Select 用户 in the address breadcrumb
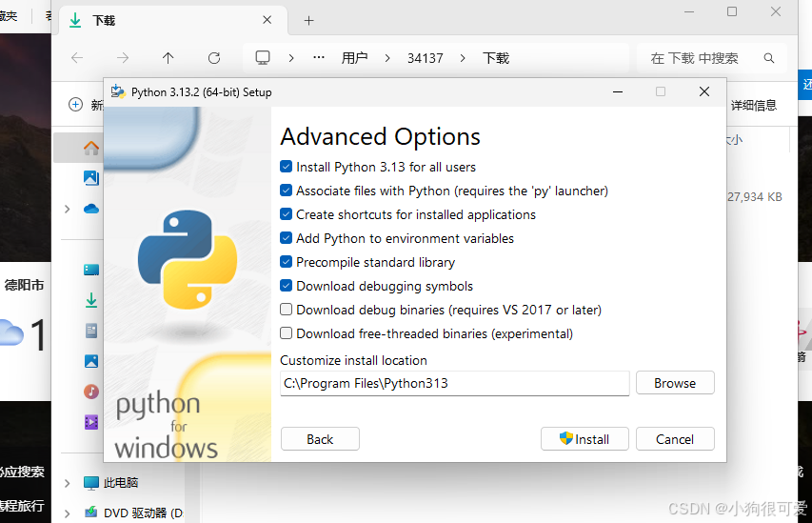 (x=355, y=58)
